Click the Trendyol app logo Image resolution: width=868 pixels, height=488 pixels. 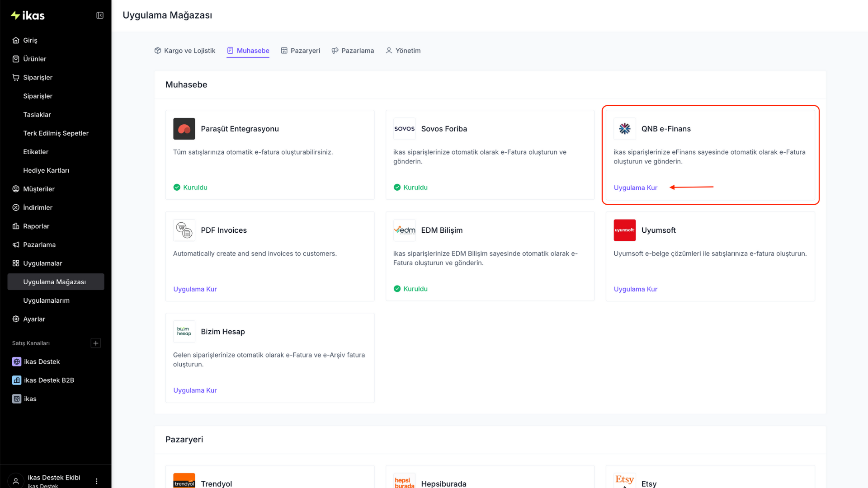click(184, 481)
